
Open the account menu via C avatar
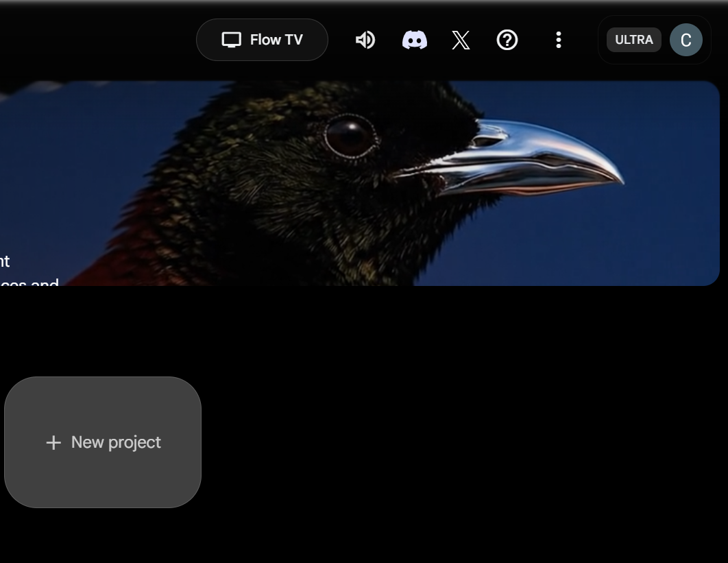click(x=685, y=40)
